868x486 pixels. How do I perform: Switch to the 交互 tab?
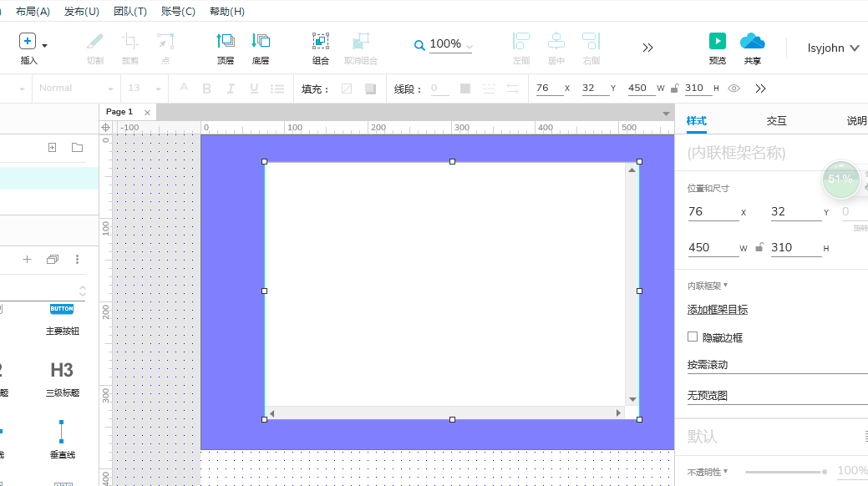pyautogui.click(x=776, y=121)
